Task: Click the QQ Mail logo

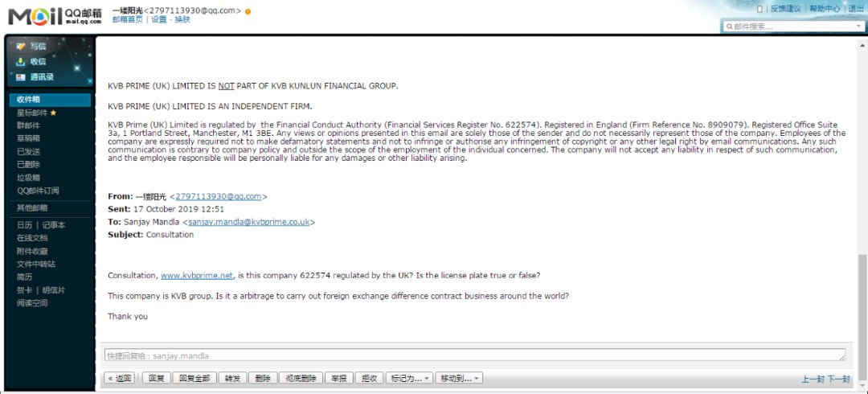Action: click(x=55, y=17)
